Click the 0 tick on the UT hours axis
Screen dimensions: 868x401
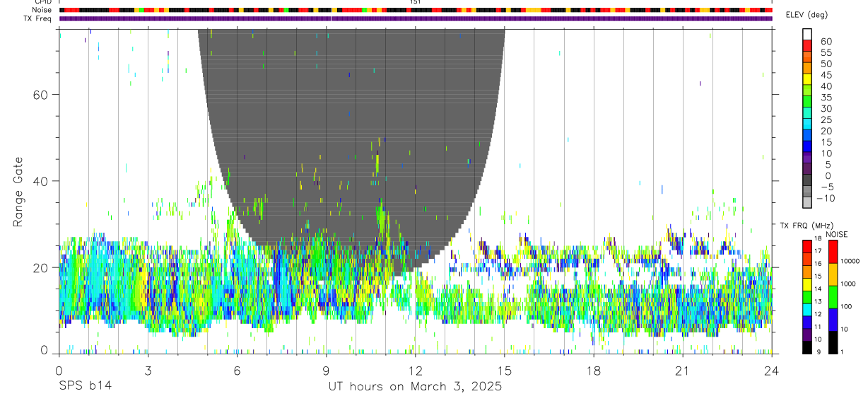click(x=59, y=371)
